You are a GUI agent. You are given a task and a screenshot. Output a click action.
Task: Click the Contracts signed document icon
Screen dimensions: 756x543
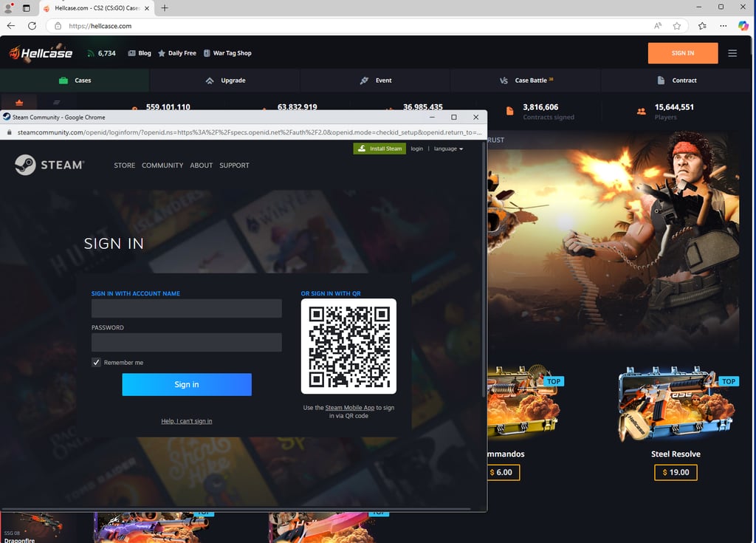pyautogui.click(x=509, y=111)
